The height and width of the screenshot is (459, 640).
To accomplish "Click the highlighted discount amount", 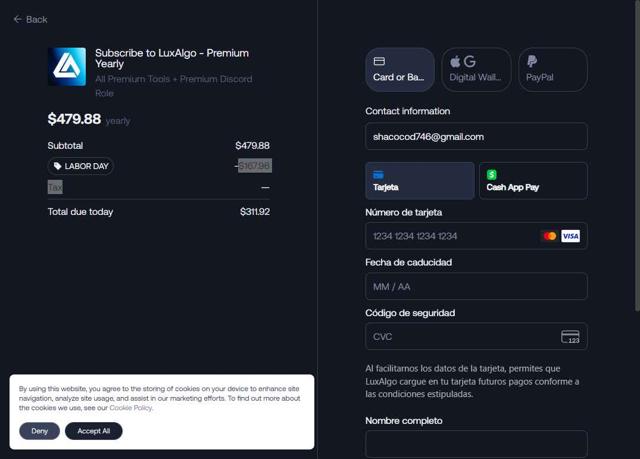I will (x=255, y=166).
